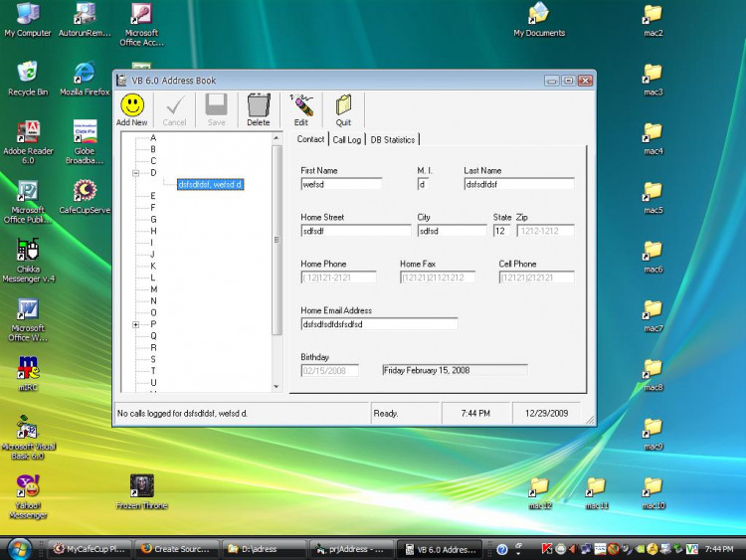The height and width of the screenshot is (560, 746).
Task: Expand the P node in the tree
Action: (136, 324)
